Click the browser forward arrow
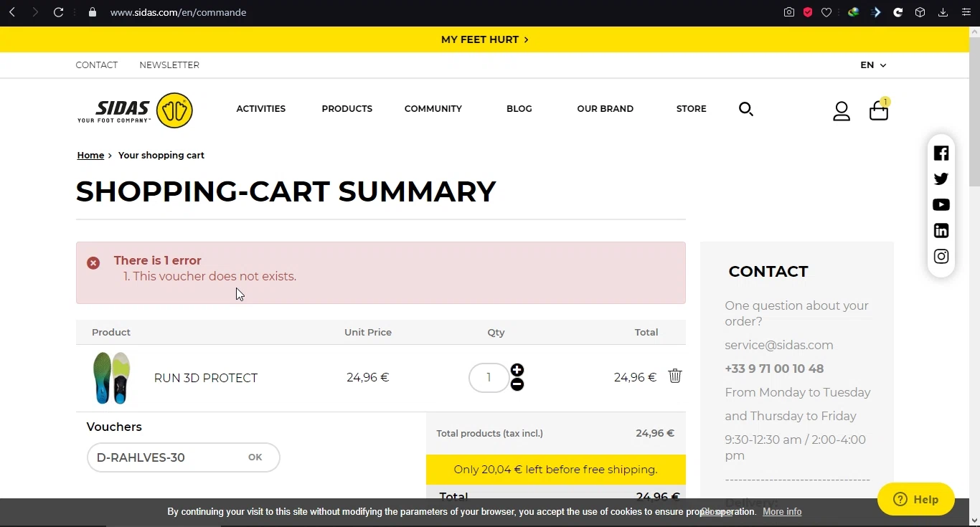The width and height of the screenshot is (980, 527). tap(34, 12)
